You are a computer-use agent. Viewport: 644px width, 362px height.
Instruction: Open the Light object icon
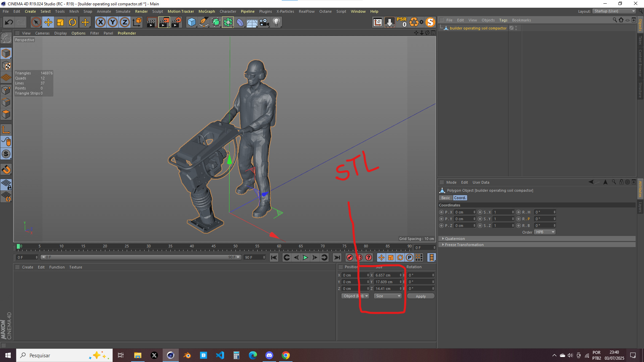click(276, 22)
